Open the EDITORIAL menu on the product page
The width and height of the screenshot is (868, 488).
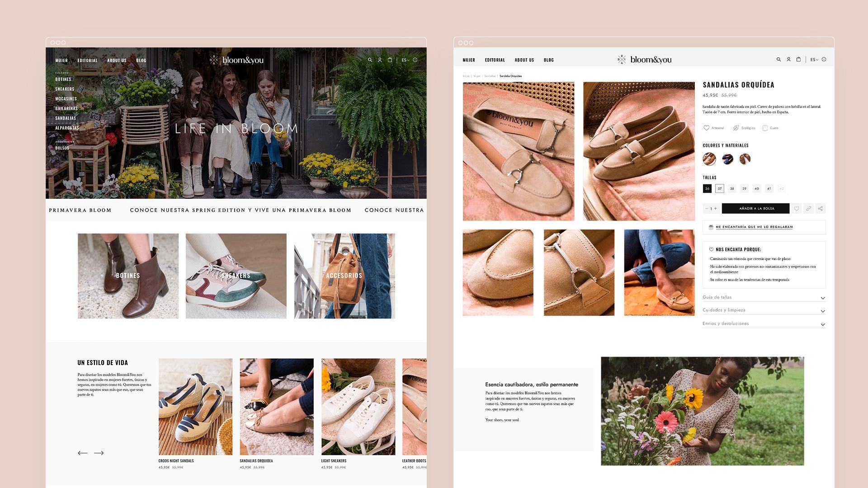pyautogui.click(x=495, y=60)
